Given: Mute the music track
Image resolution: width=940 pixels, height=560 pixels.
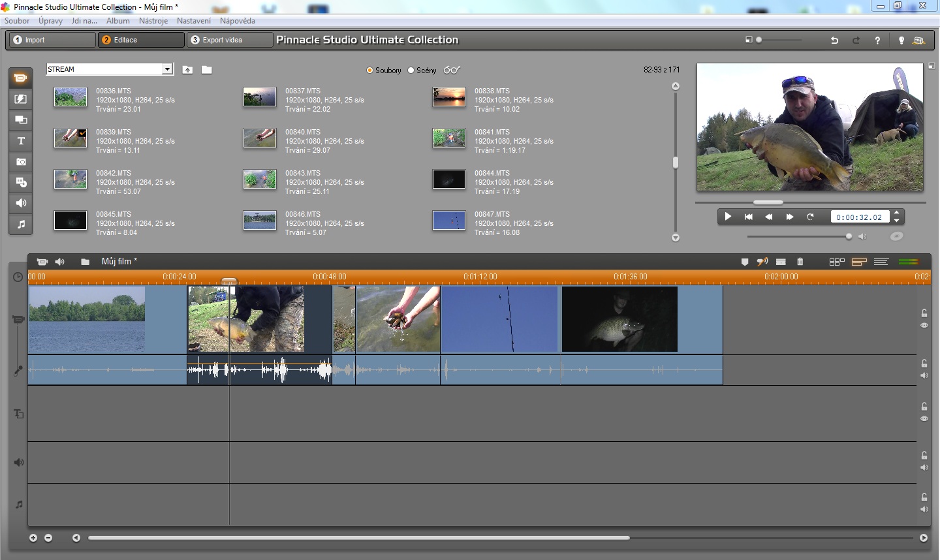Looking at the screenshot, I should tap(924, 509).
